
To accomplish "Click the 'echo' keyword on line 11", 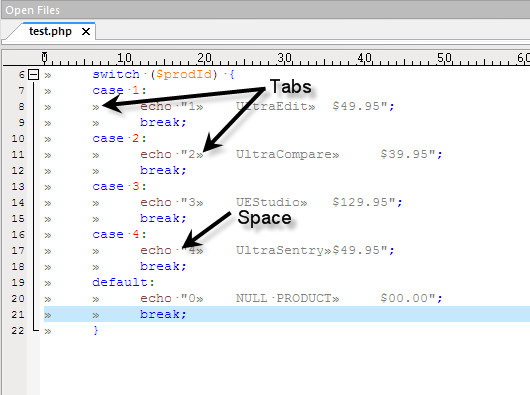I will pyautogui.click(x=156, y=154).
